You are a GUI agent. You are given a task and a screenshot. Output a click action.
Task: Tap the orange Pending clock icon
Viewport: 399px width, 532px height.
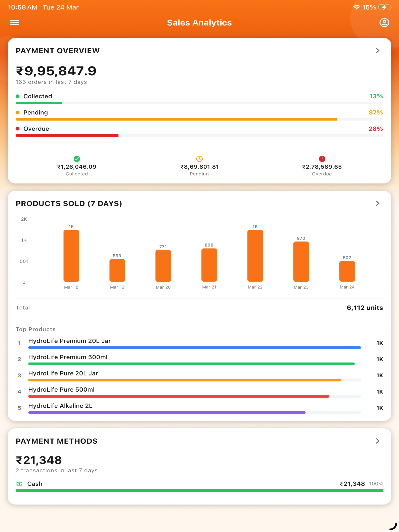199,159
